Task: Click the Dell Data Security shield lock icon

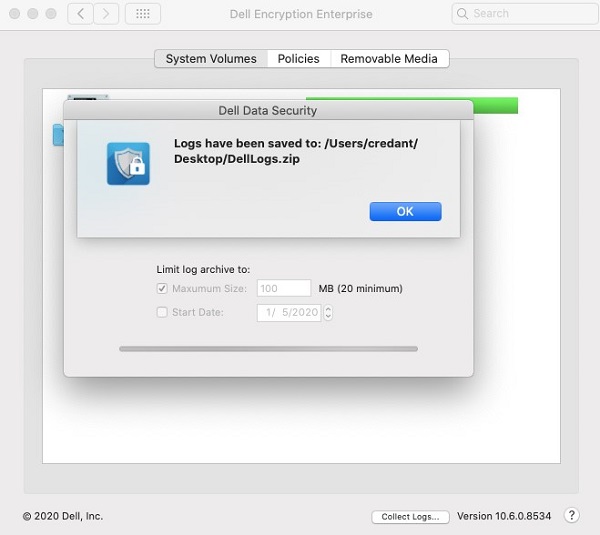Action: 128,164
